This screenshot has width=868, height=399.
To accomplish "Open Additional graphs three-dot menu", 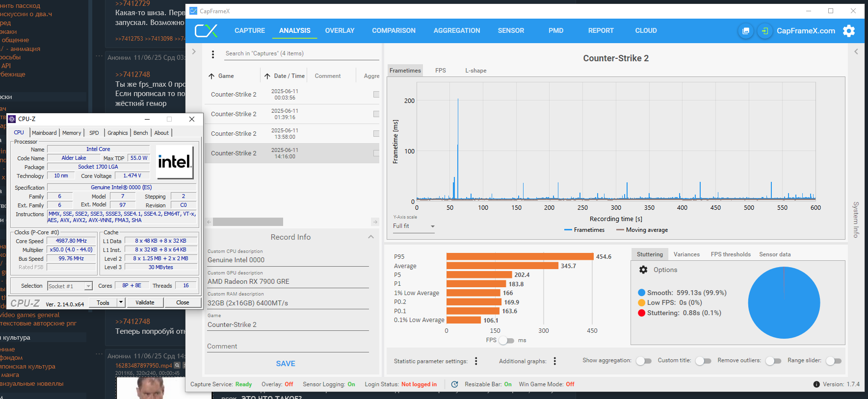I will pos(555,361).
